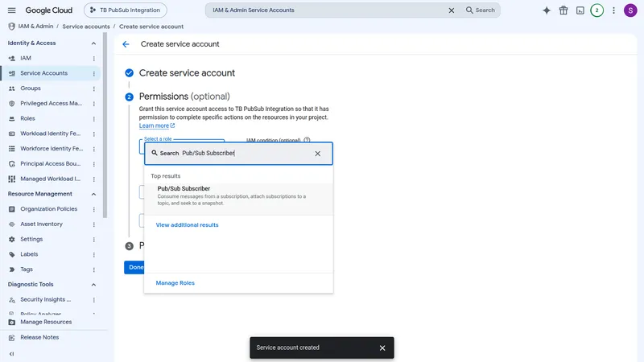Clear the role search text
The height and width of the screenshot is (362, 644).
click(x=317, y=154)
